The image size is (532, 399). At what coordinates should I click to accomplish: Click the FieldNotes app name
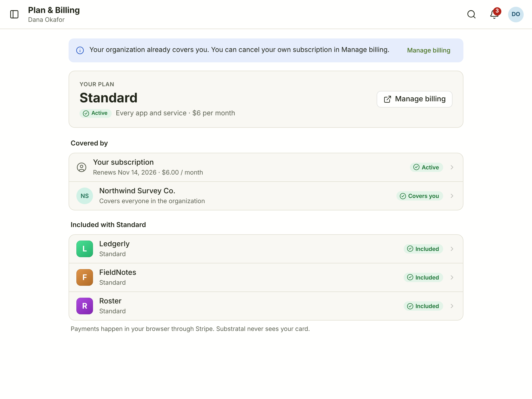pos(118,272)
